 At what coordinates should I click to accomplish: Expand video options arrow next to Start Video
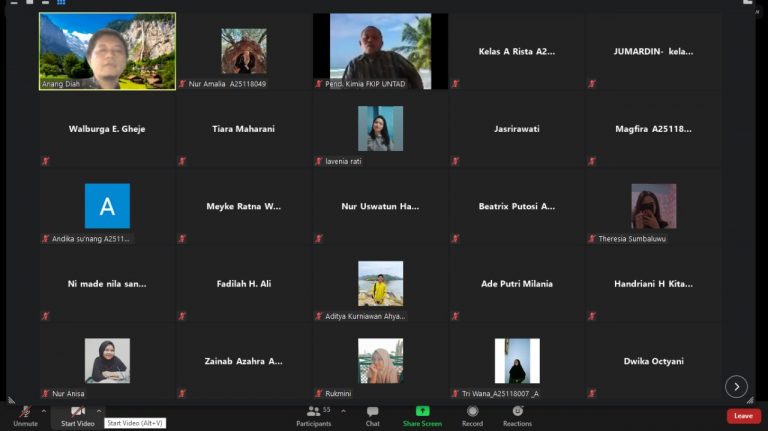(98, 410)
